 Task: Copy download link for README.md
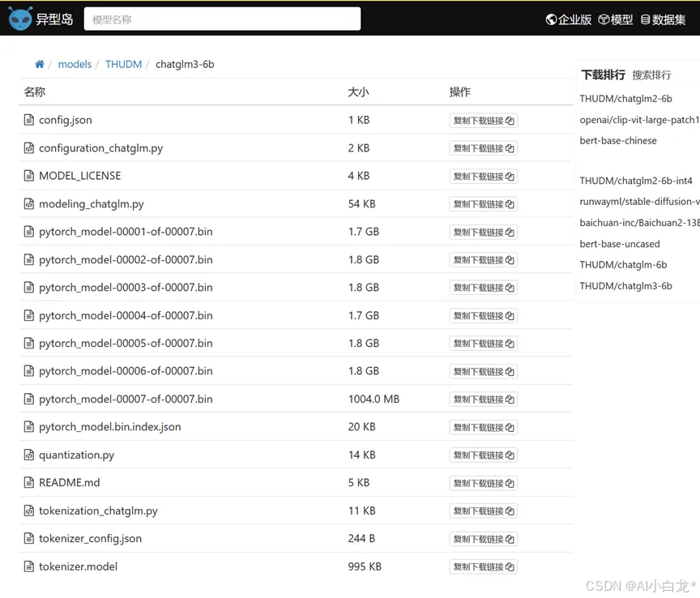pyautogui.click(x=484, y=483)
